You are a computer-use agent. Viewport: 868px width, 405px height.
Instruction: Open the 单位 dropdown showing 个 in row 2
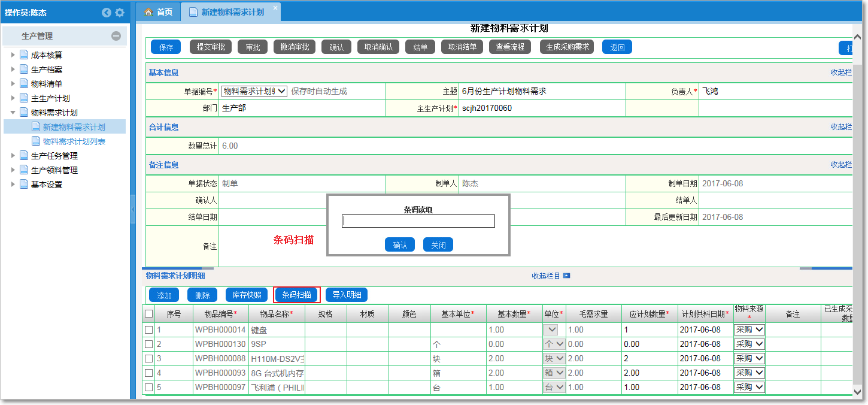click(553, 344)
